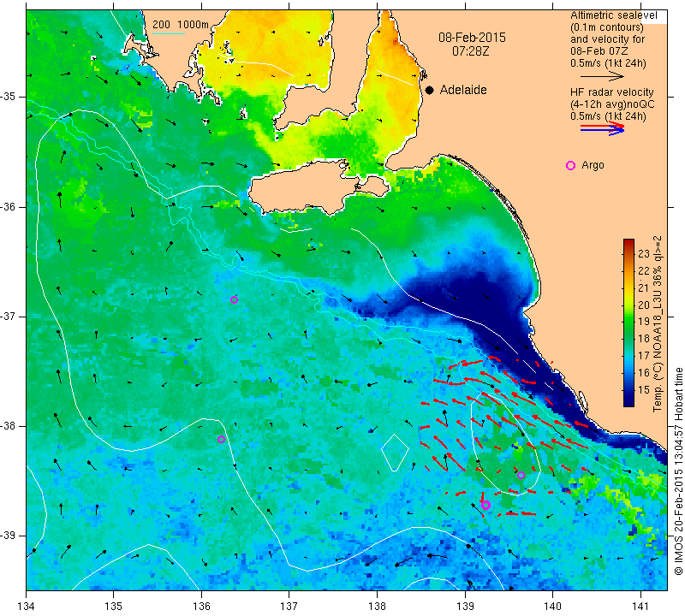Select the Argo float marker near 136.2E, 38.1S

coord(222,439)
